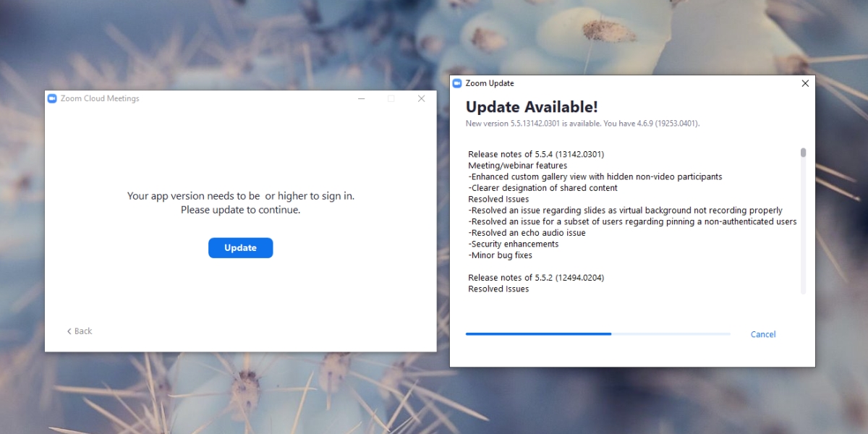The width and height of the screenshot is (868, 434).
Task: Click the pinning non-authenticated users release note
Action: [632, 221]
